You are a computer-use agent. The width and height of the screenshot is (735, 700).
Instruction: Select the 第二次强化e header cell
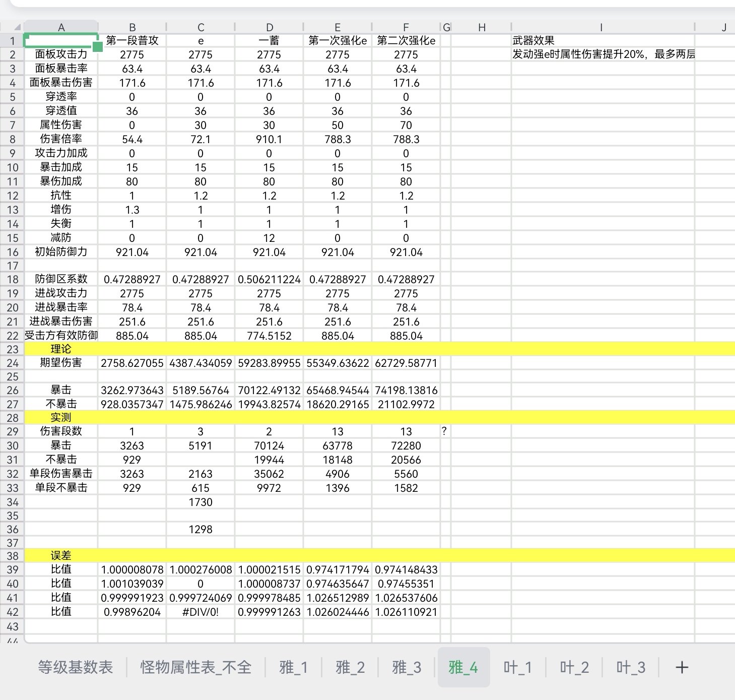coord(406,41)
